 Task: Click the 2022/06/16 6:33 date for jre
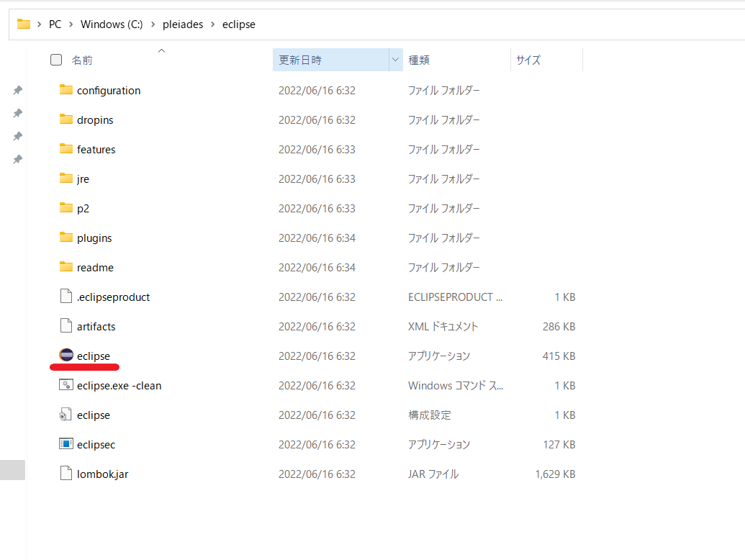tap(317, 179)
